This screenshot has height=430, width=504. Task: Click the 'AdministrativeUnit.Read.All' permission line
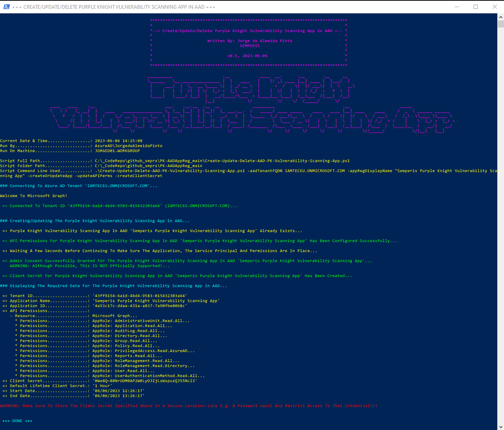point(102,321)
